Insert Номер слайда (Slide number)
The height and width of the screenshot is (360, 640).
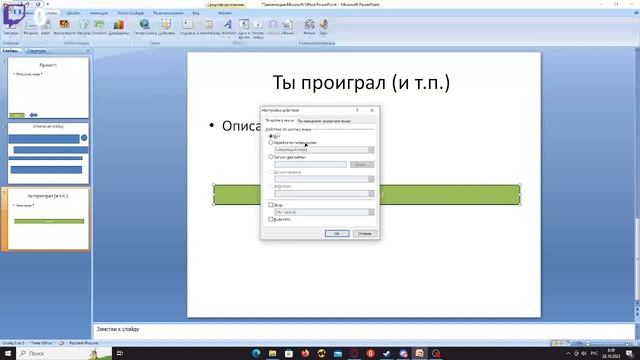[258, 29]
